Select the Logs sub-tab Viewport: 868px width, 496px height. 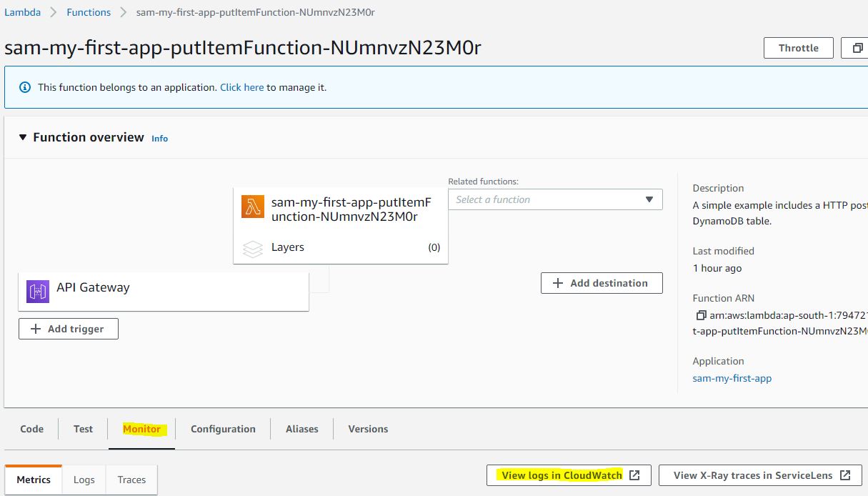coord(84,480)
